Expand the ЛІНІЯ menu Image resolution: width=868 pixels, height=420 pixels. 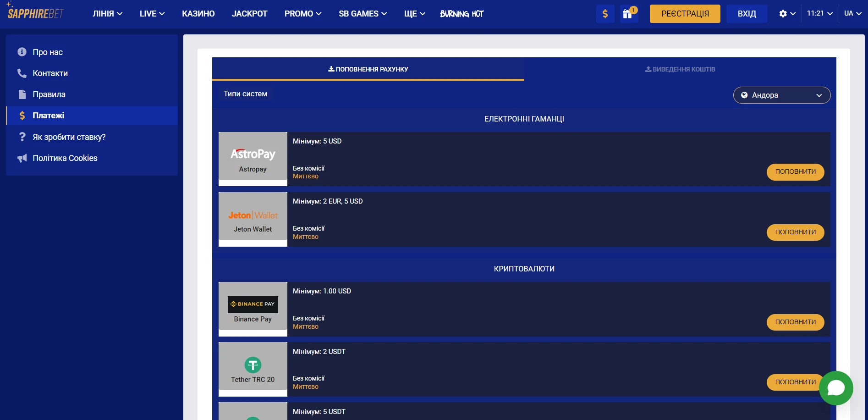click(107, 14)
